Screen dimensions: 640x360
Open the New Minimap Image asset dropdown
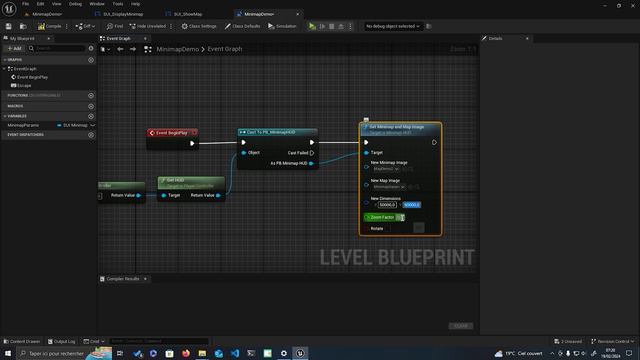[x=386, y=169]
